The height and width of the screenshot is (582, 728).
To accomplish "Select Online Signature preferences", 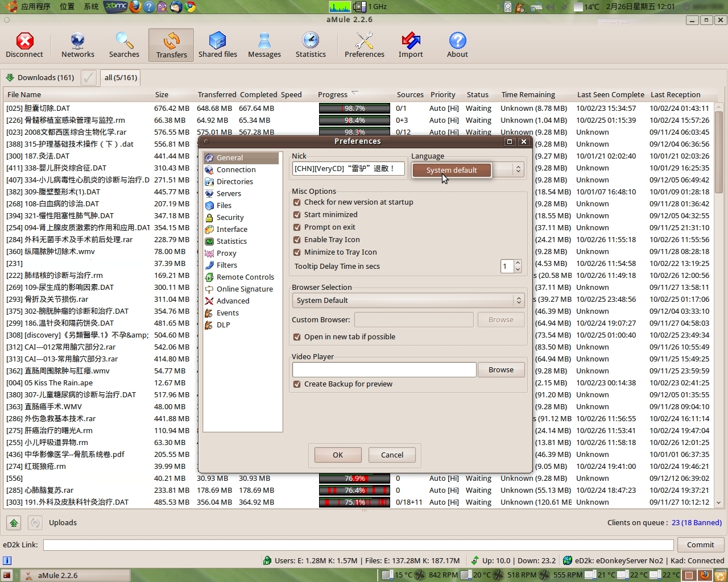I will coord(242,289).
